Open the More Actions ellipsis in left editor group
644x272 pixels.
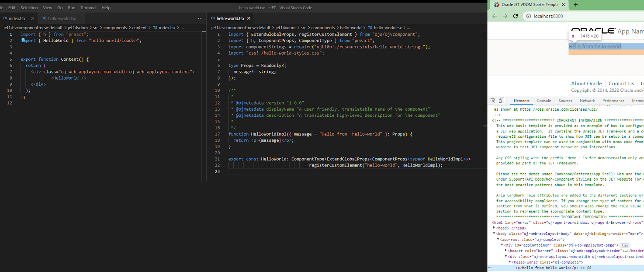click(199, 18)
